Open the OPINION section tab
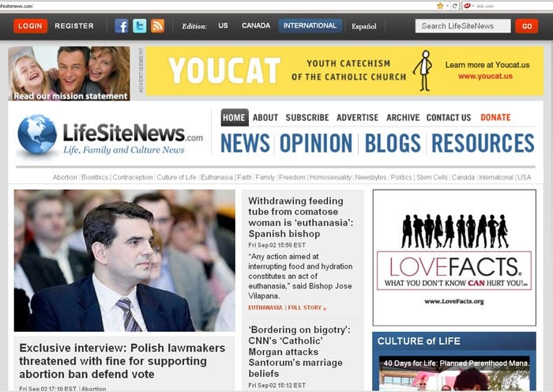The width and height of the screenshot is (553, 392). (316, 143)
